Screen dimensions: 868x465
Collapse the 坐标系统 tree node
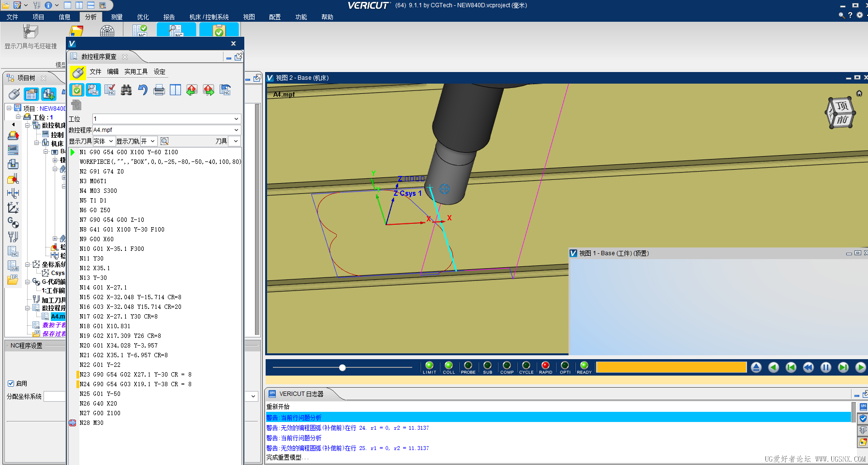click(x=28, y=264)
